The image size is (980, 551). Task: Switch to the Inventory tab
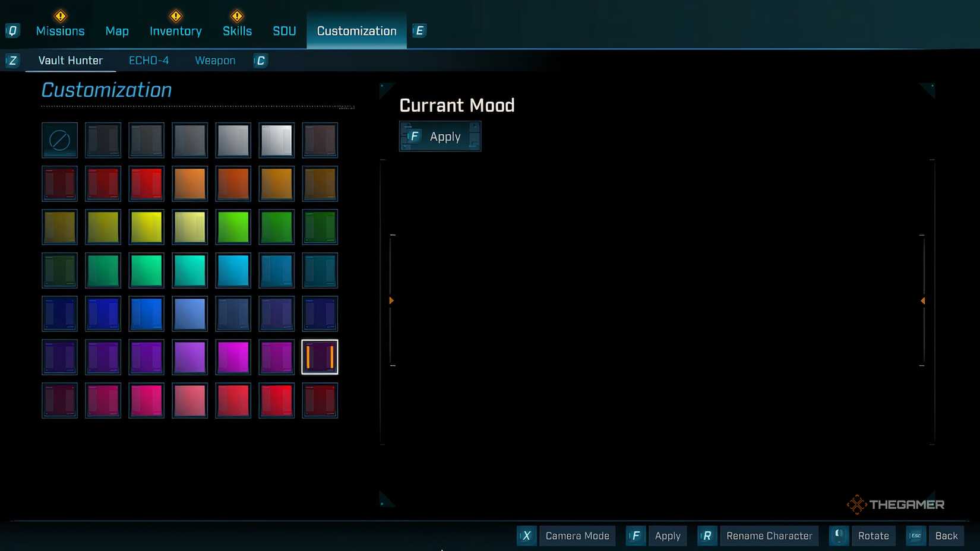(x=175, y=31)
